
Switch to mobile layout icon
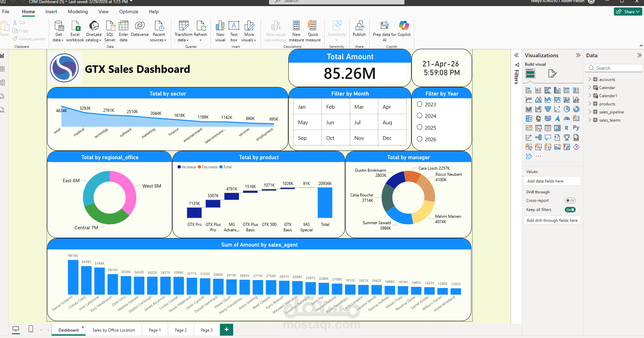pos(31,329)
